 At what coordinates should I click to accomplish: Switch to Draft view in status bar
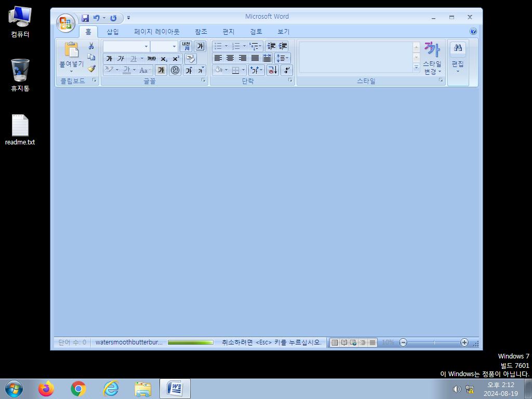tap(372, 342)
